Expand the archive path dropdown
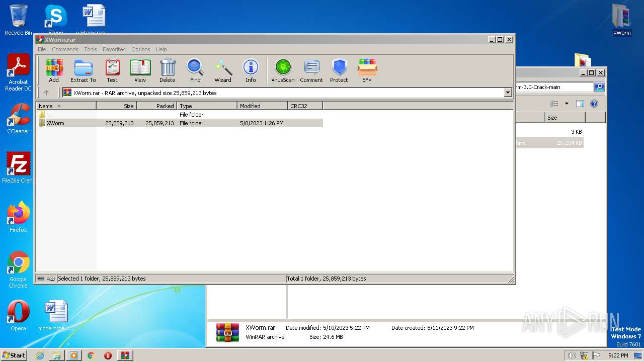644x362 pixels. pos(508,93)
